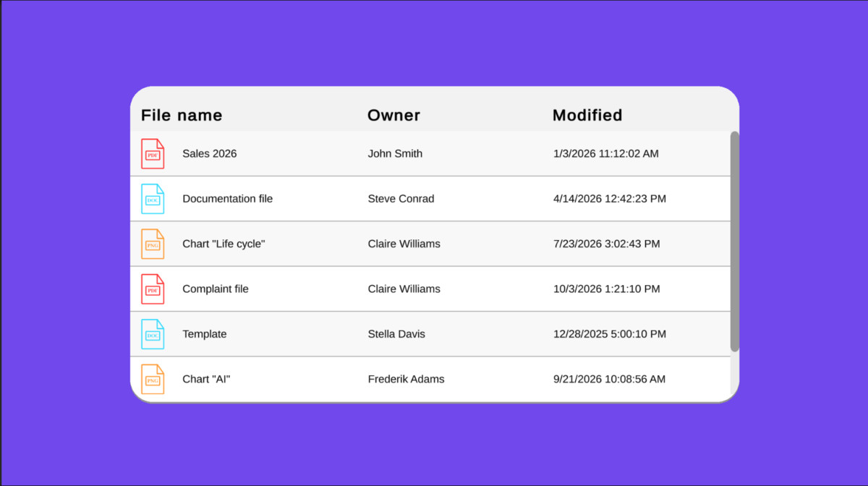Click the 7/23/2026 3:02:43 PM modified date
The image size is (868, 486).
click(607, 244)
